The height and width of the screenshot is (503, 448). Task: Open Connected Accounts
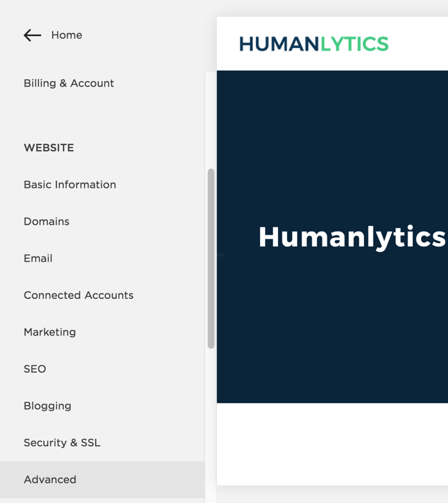[78, 295]
